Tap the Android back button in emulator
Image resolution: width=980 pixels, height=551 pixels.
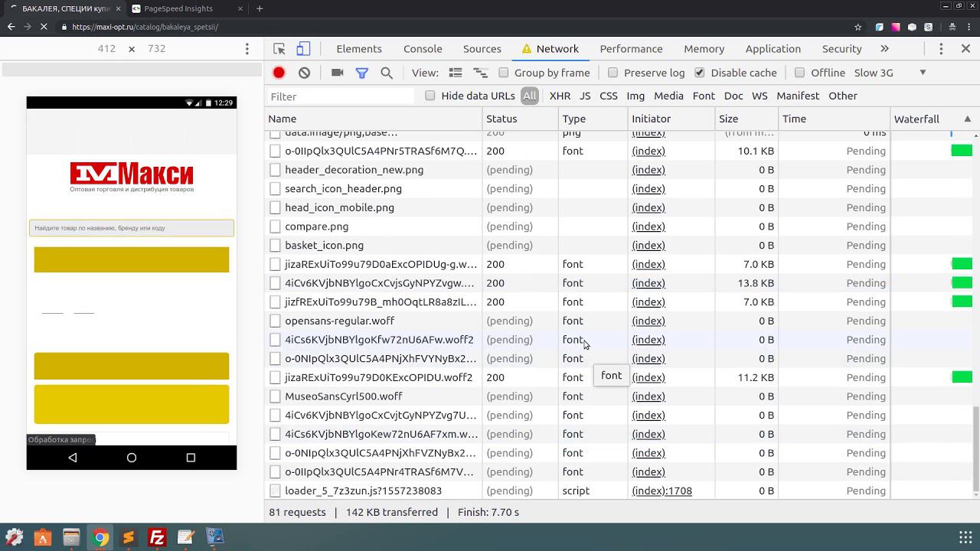[73, 458]
